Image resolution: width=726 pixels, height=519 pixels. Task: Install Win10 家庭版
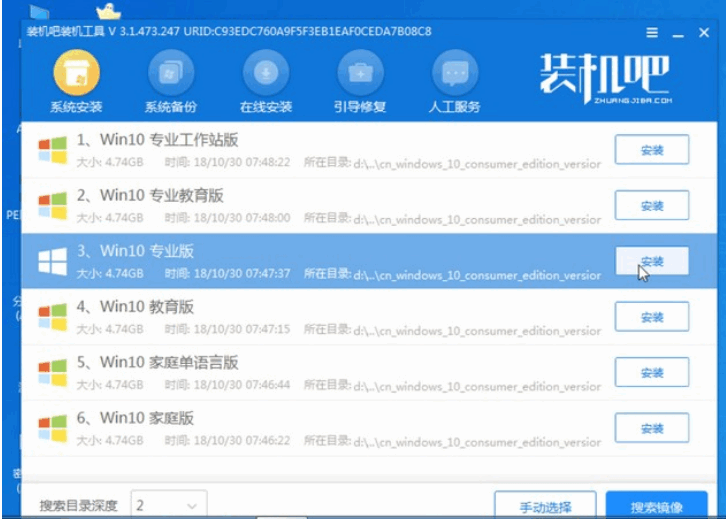pos(652,428)
